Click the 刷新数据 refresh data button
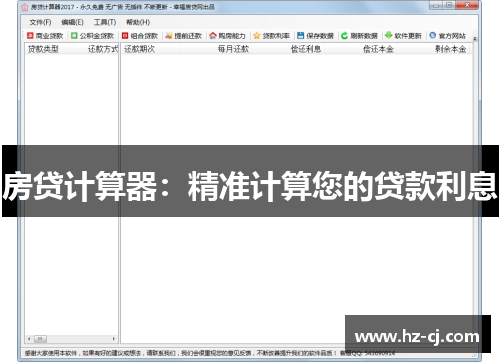The height and width of the screenshot is (362, 500). (359, 36)
